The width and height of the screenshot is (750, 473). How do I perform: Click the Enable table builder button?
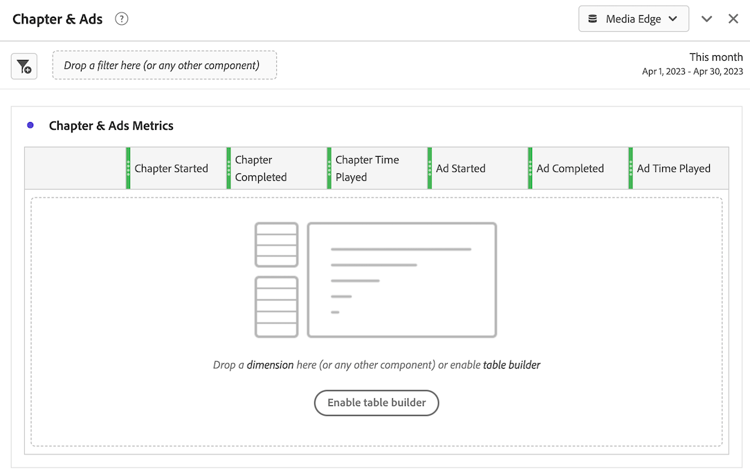[x=376, y=403]
